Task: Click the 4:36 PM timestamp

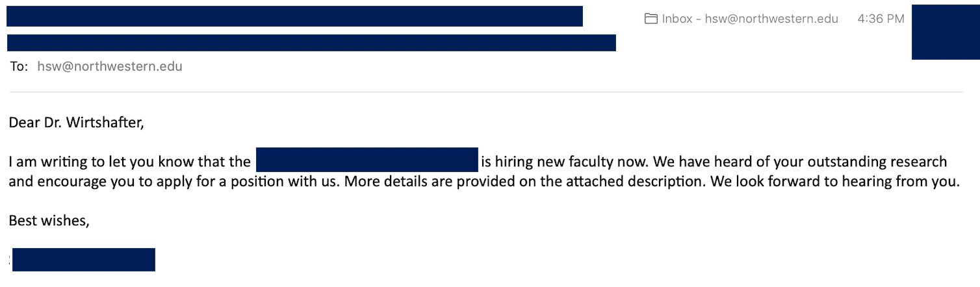Action: click(881, 19)
